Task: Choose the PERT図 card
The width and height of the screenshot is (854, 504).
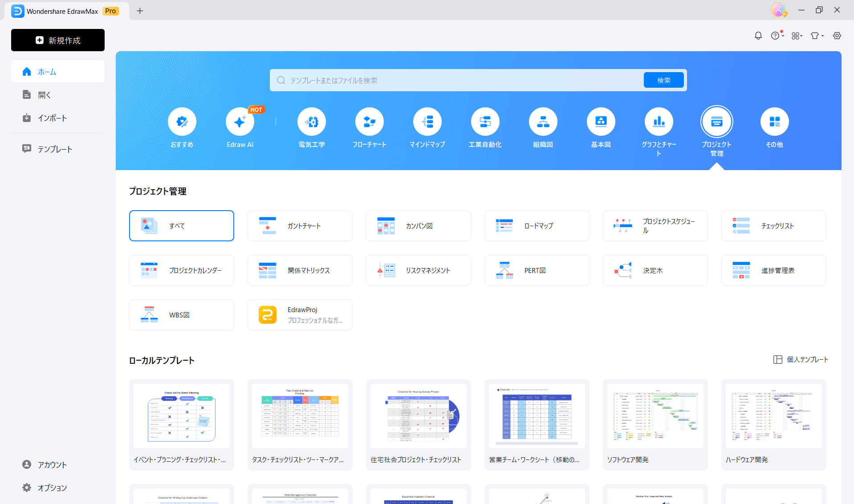Action: [x=537, y=270]
